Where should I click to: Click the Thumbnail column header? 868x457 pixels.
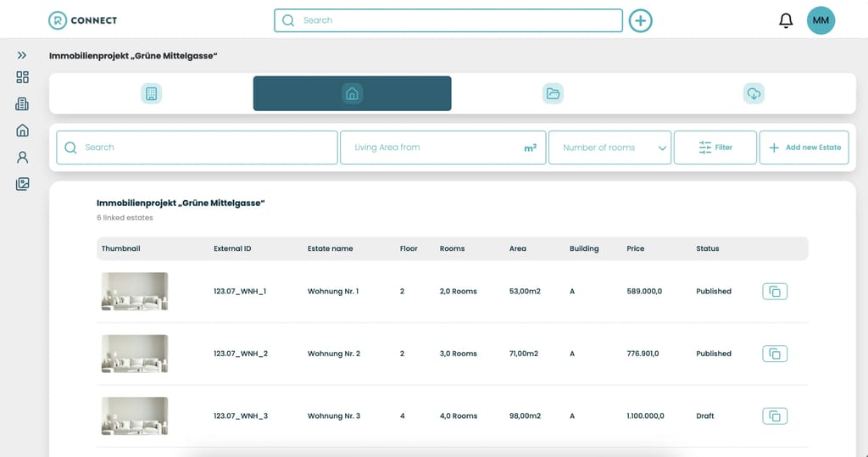coord(120,248)
